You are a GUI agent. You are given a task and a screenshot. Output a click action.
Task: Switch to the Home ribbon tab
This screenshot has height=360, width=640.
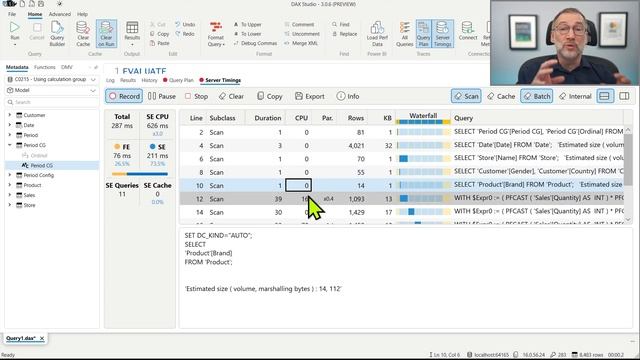[35, 14]
